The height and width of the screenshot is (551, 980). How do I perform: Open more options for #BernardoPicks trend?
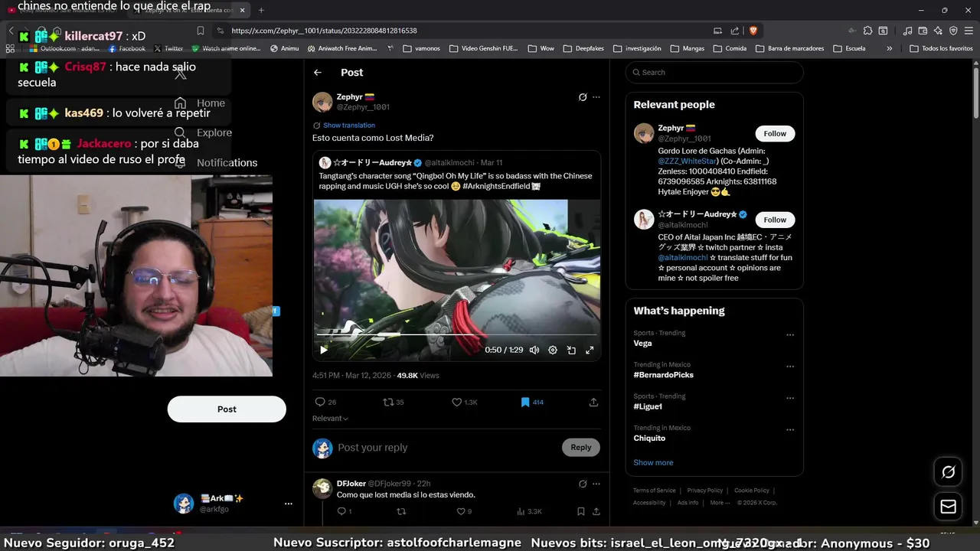click(x=790, y=367)
